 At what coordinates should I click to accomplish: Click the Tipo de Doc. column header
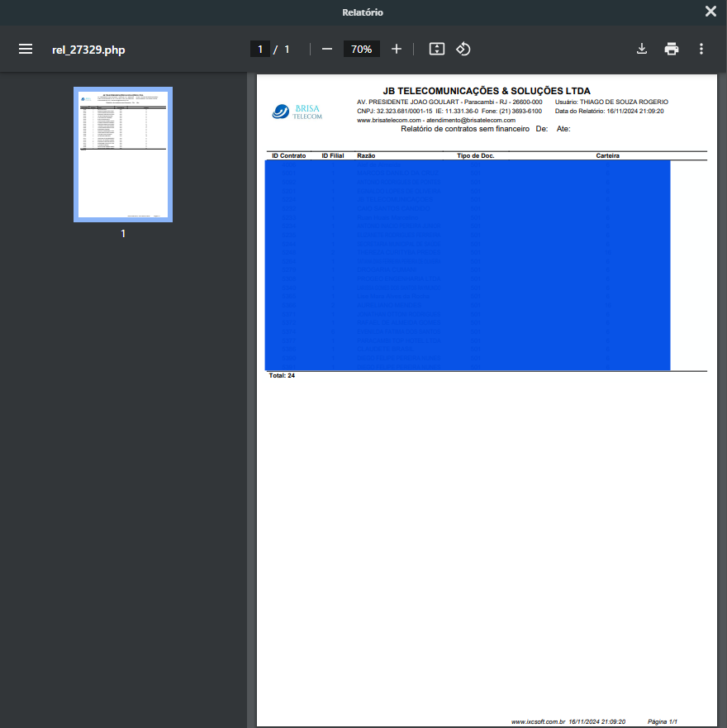476,155
